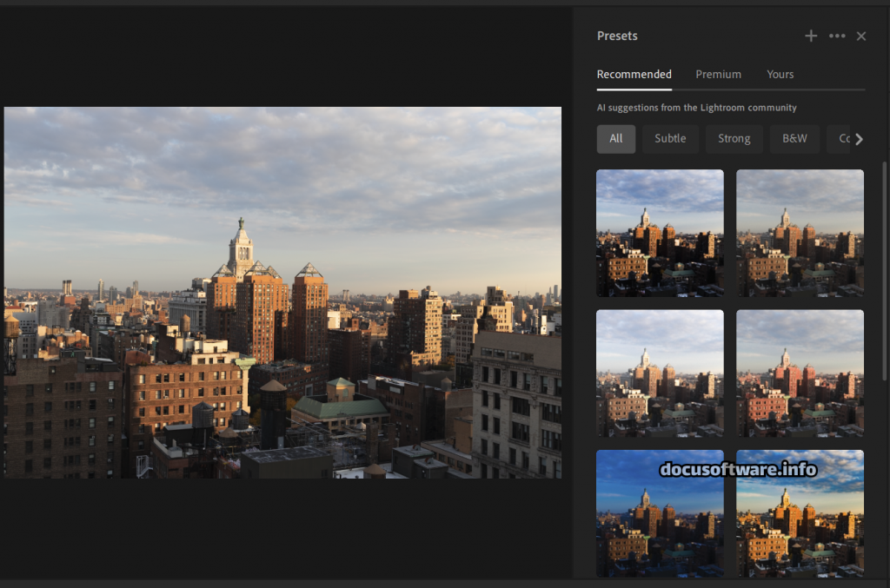Go to the Yours presets tab
The height and width of the screenshot is (588, 890).
tap(780, 75)
